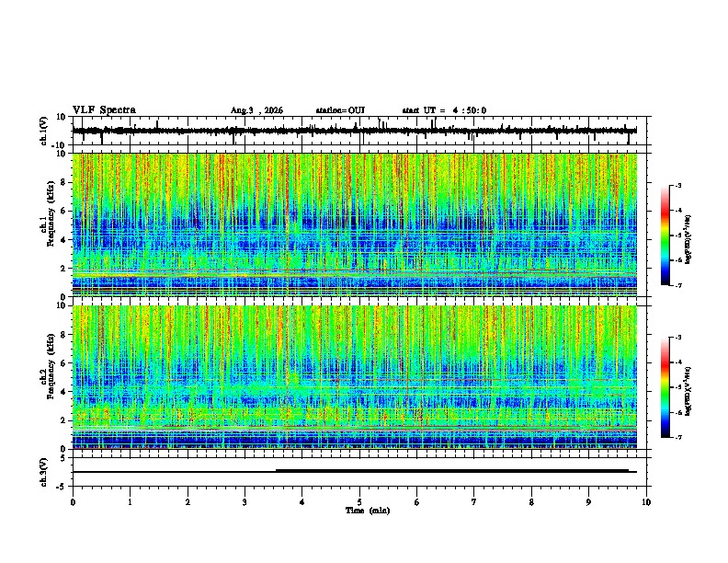Click the ch.2 color bar "-7" tick label
Image resolution: width=728 pixels, height=563 pixels.
pyautogui.click(x=677, y=437)
